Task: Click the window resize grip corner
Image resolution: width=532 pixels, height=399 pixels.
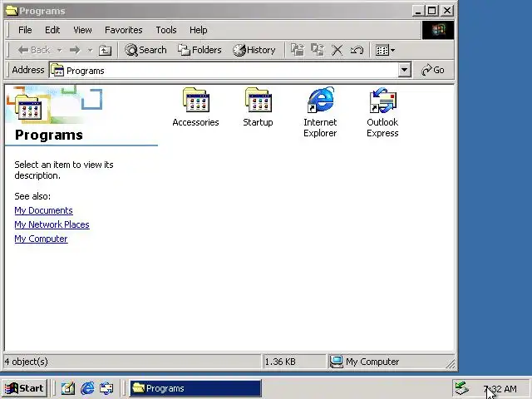Action: [x=451, y=364]
